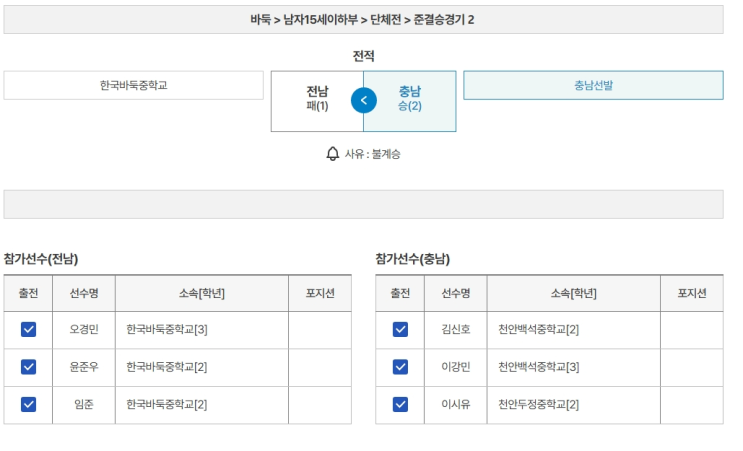Click the 전남 패(1) result cell
Image resolution: width=743 pixels, height=451 pixels.
(x=317, y=101)
